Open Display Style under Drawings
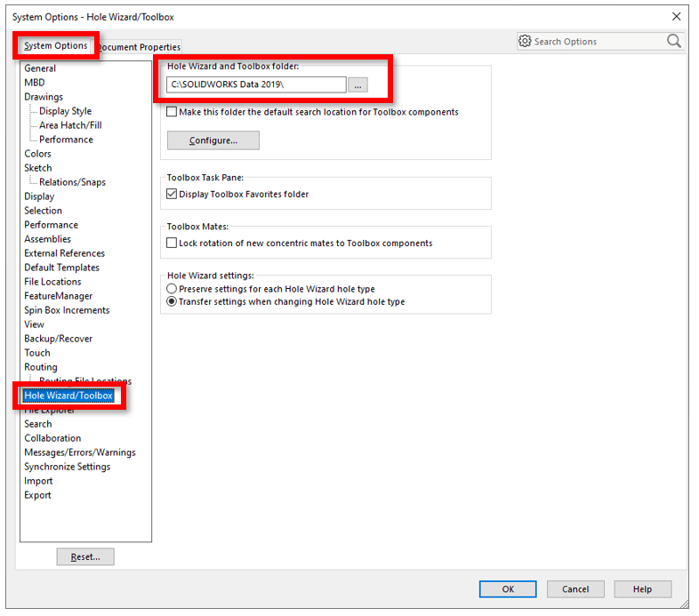Screen dimensions: 699x616 coord(65,111)
